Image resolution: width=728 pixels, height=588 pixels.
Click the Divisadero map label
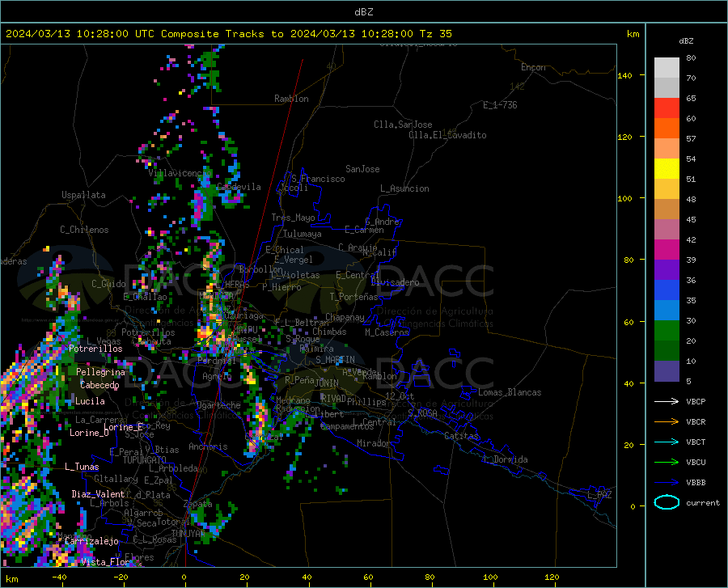pos(395,282)
